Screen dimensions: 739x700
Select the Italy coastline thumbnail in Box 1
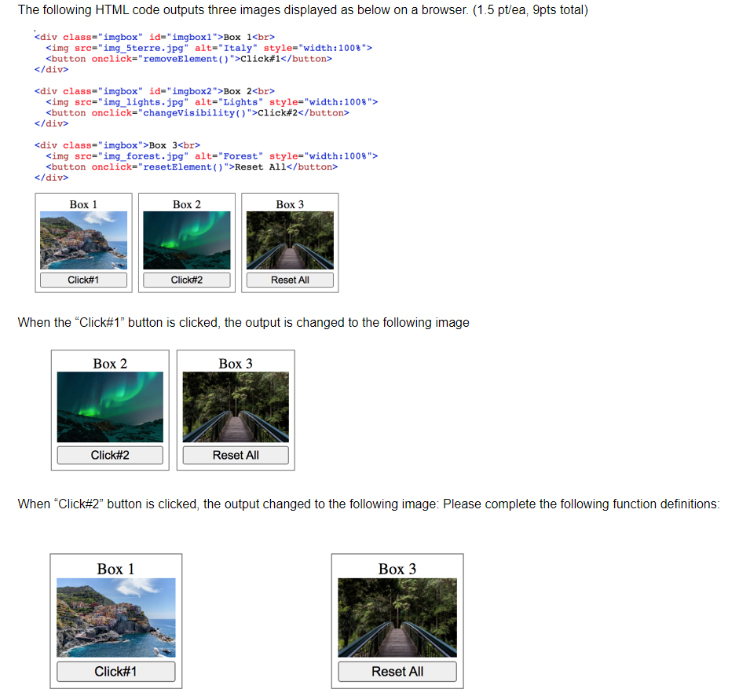tap(83, 240)
